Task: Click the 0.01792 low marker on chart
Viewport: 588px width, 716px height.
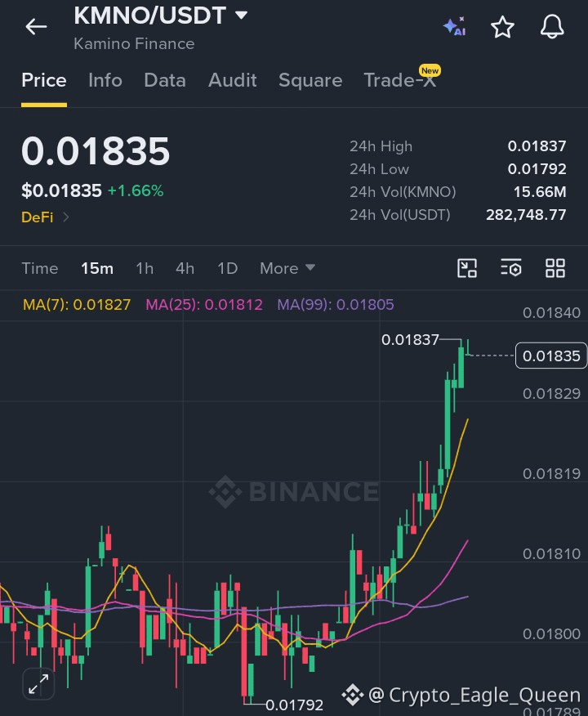Action: pos(294,705)
